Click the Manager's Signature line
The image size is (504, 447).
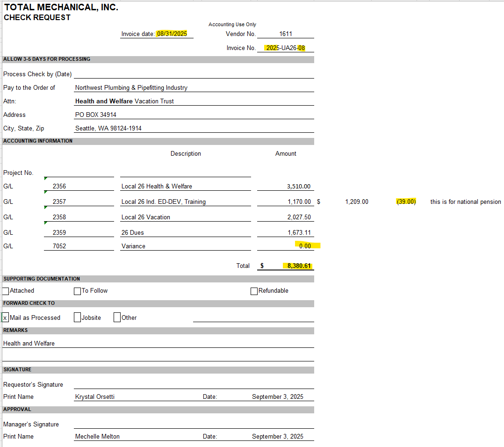(194, 425)
